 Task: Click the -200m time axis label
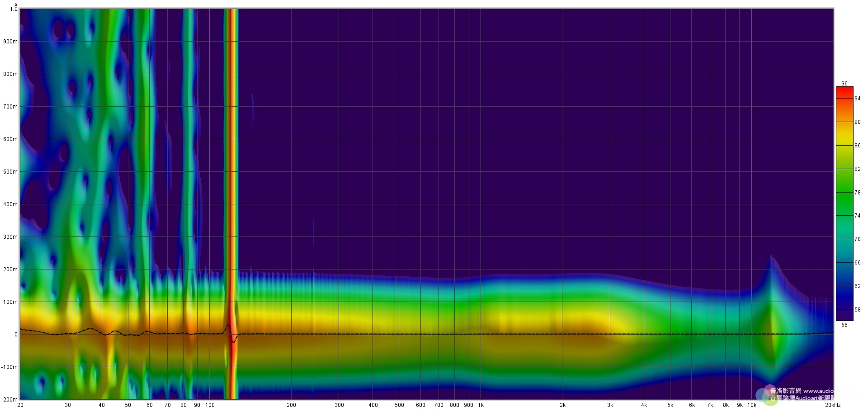[x=9, y=400]
